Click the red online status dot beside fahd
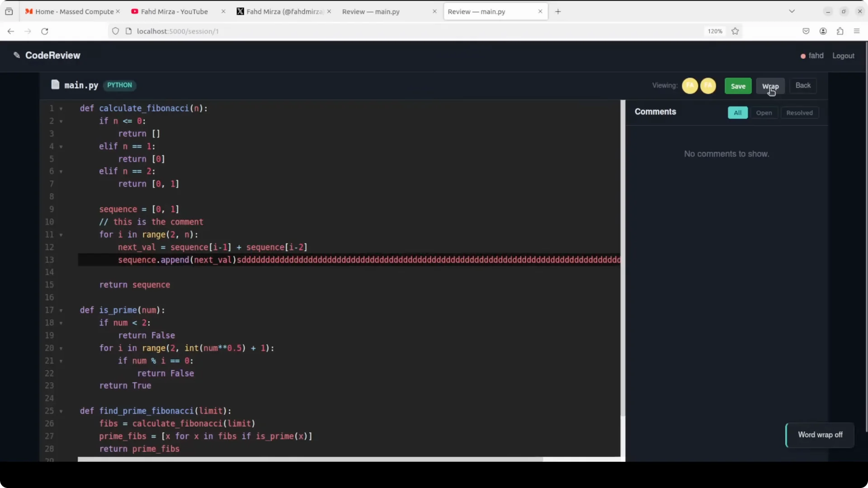Screen dimensions: 868x488 tap(803, 56)
